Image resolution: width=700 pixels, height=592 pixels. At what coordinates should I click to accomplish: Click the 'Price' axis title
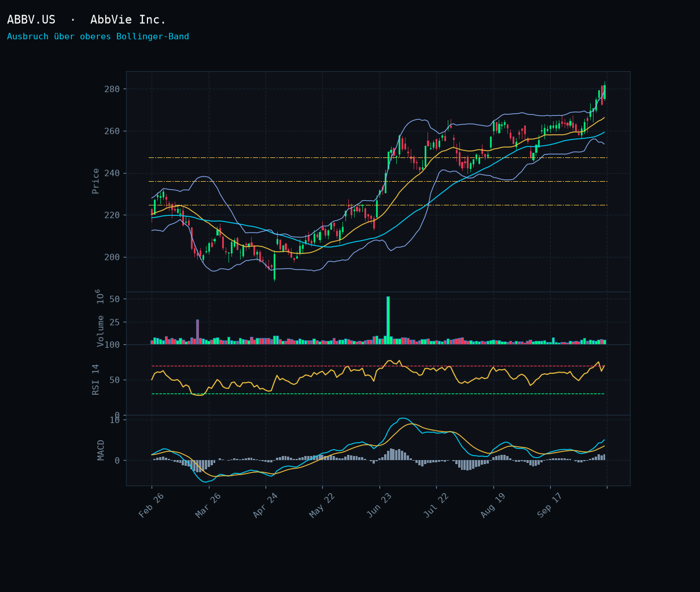point(96,181)
